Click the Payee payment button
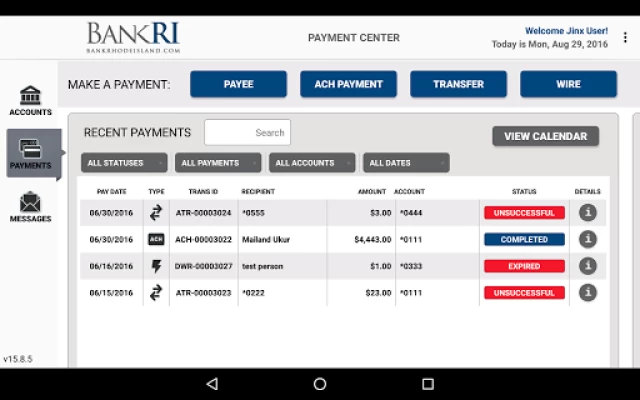 pos(238,84)
